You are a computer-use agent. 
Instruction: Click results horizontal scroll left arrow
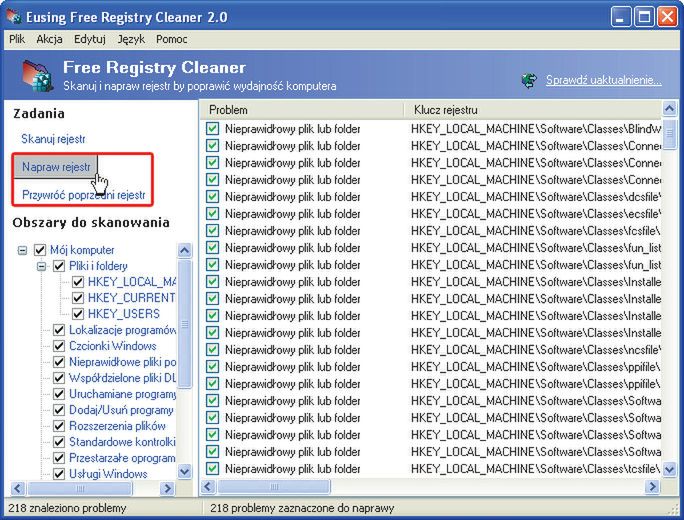(x=208, y=486)
